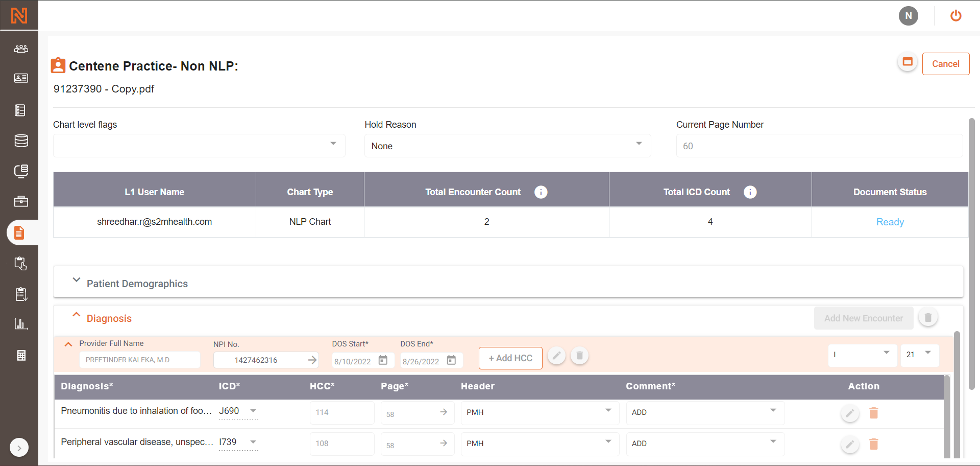This screenshot has height=466, width=980.
Task: Go to page 58 arrow in J690 row
Action: (x=444, y=412)
